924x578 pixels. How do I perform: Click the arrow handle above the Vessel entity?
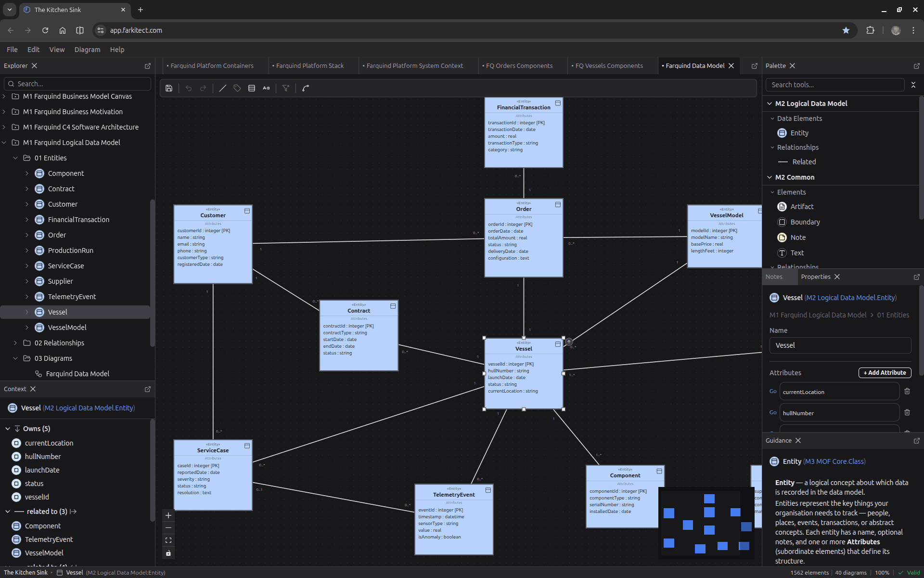pyautogui.click(x=569, y=342)
